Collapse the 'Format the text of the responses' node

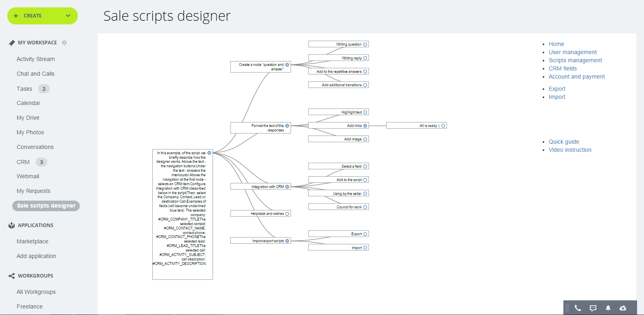(x=287, y=126)
